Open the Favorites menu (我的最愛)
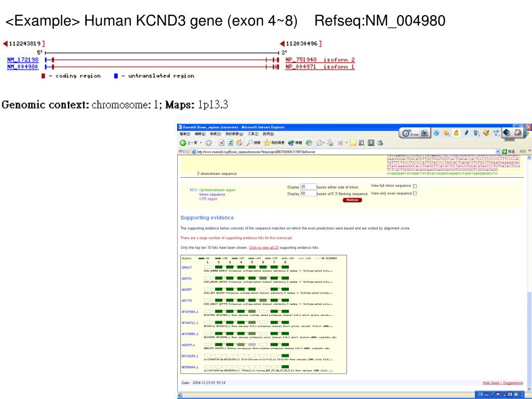This screenshot has width=532, height=399. (x=234, y=134)
